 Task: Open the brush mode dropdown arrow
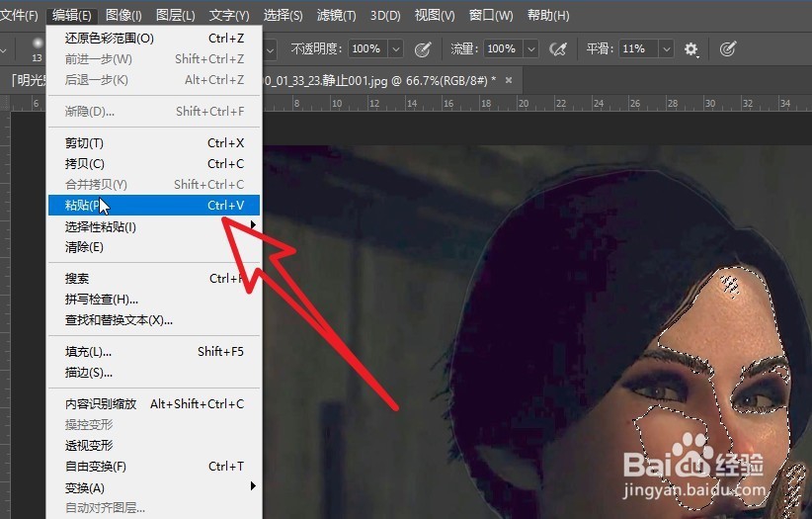[271, 50]
